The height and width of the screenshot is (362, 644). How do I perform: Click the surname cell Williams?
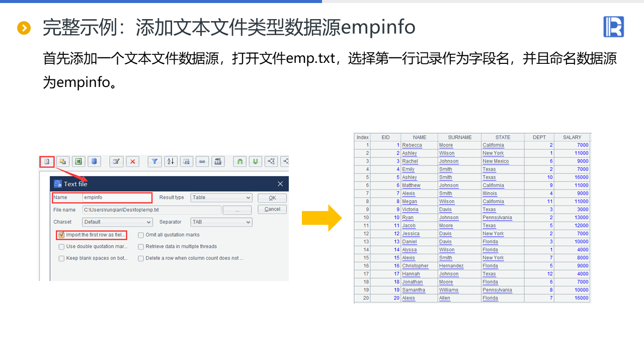[x=460, y=290]
